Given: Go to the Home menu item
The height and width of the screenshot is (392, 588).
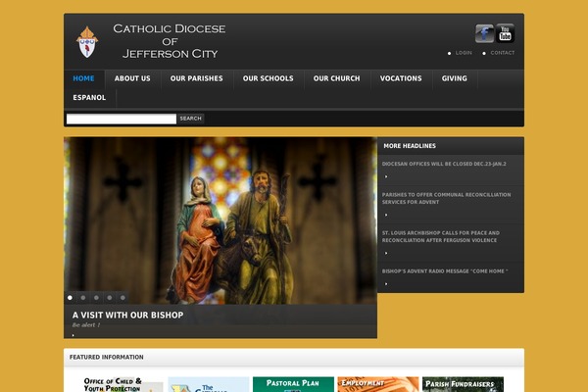Looking at the screenshot, I should [x=83, y=78].
